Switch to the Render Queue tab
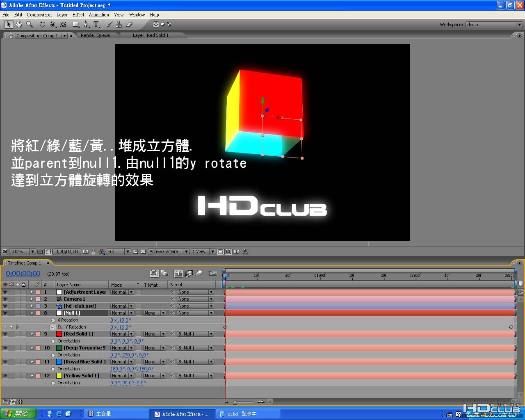 coord(95,35)
